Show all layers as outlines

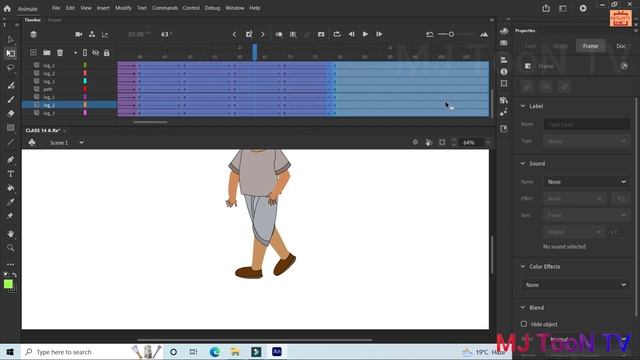[x=85, y=53]
